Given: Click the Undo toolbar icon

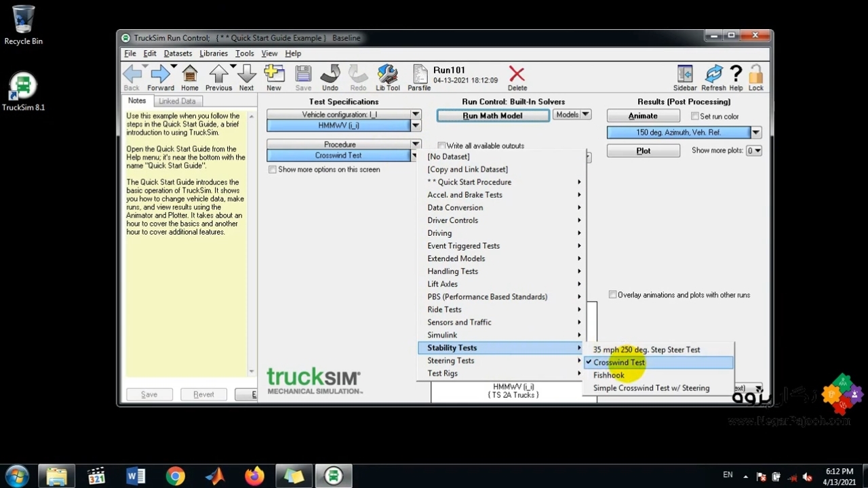Looking at the screenshot, I should click(x=330, y=75).
